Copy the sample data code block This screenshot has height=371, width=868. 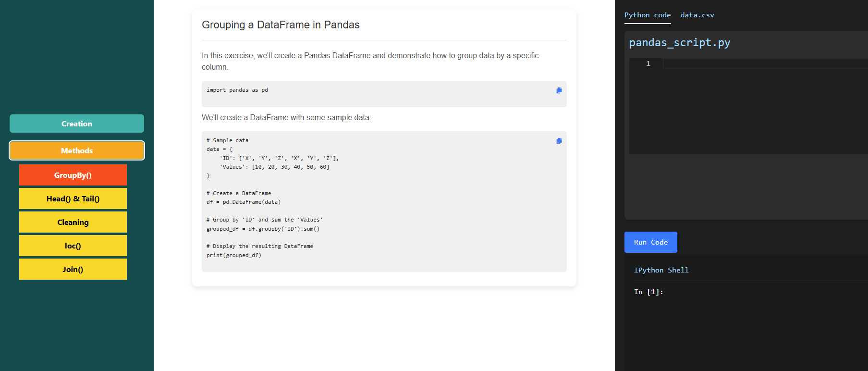click(x=559, y=141)
